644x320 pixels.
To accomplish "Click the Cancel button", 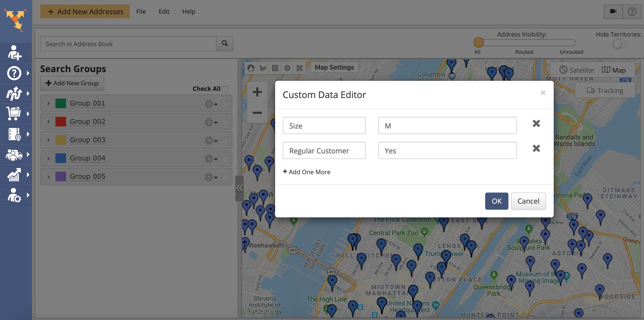I will pos(528,201).
